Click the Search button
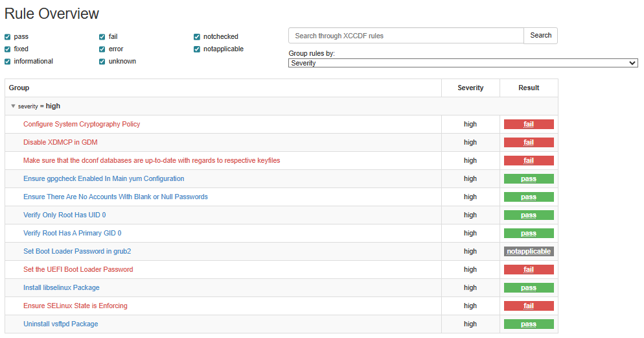 coord(540,36)
